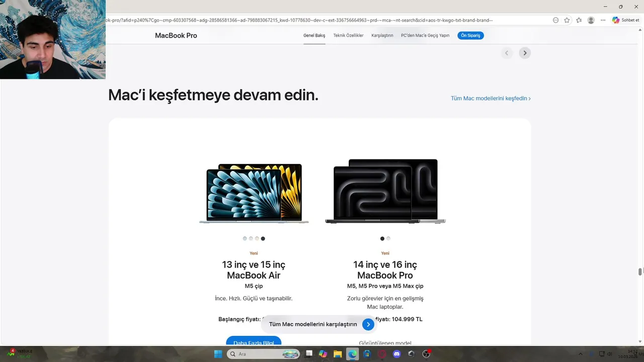
Task: Click the MacBook Pro product image
Action: pyautogui.click(x=385, y=191)
